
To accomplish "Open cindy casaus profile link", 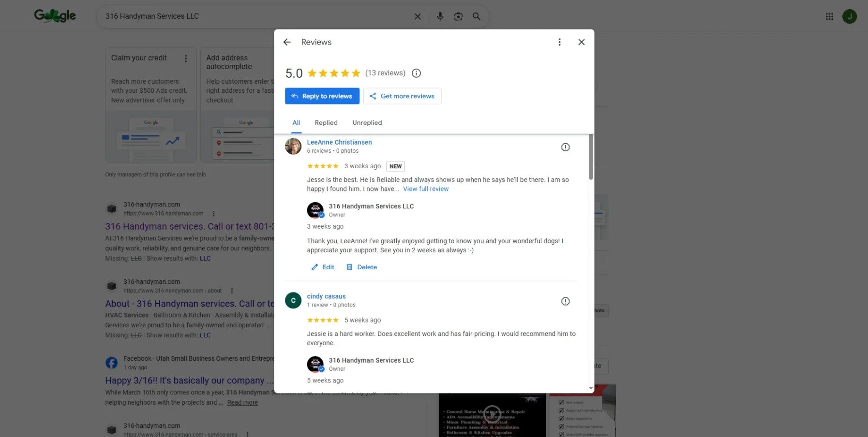I will (326, 296).
